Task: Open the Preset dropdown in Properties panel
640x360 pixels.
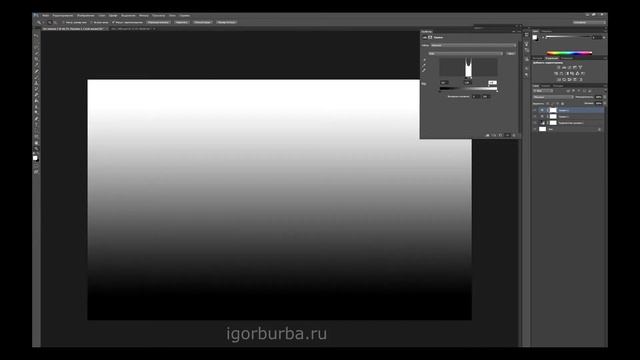Action: (473, 45)
